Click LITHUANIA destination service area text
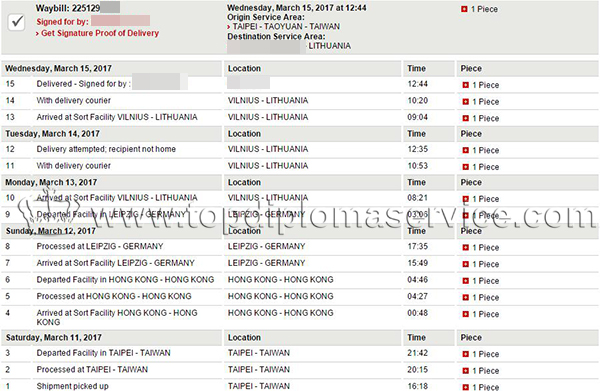This screenshot has width=600, height=391. click(x=329, y=46)
